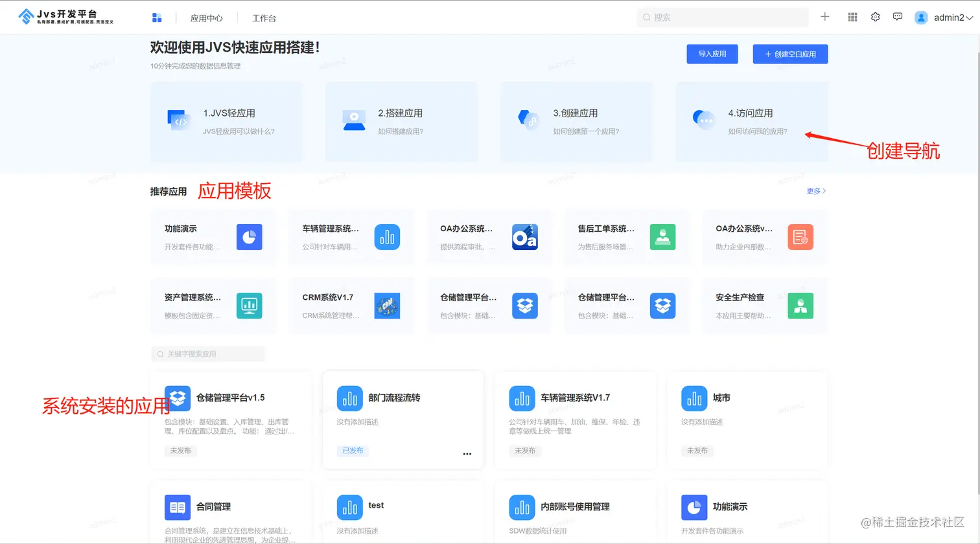Click the 功能演示 template pie chart icon

pyautogui.click(x=250, y=237)
